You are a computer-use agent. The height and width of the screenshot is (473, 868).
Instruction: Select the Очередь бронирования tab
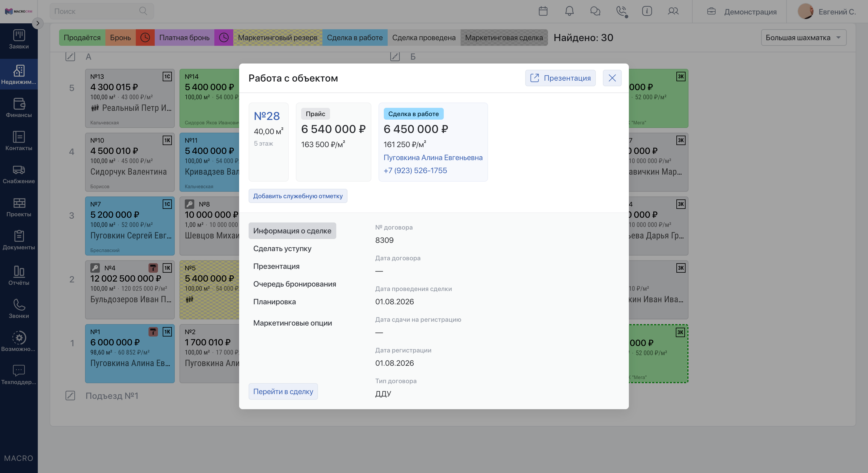(x=295, y=284)
